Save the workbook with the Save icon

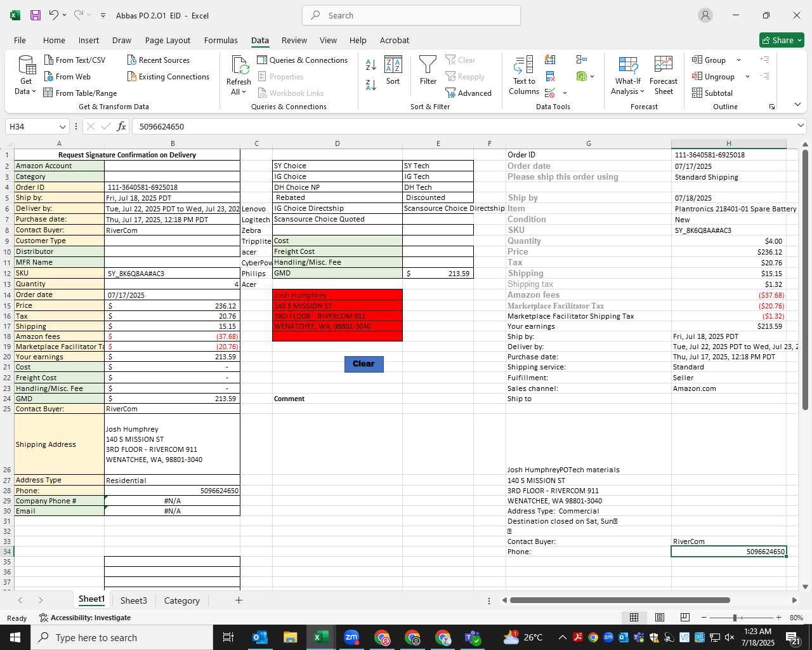pos(36,15)
